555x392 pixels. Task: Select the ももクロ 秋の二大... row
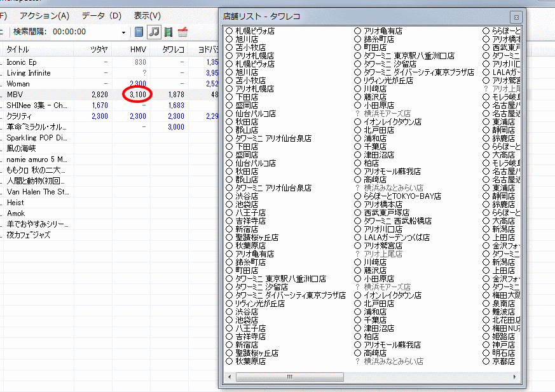coord(36,170)
